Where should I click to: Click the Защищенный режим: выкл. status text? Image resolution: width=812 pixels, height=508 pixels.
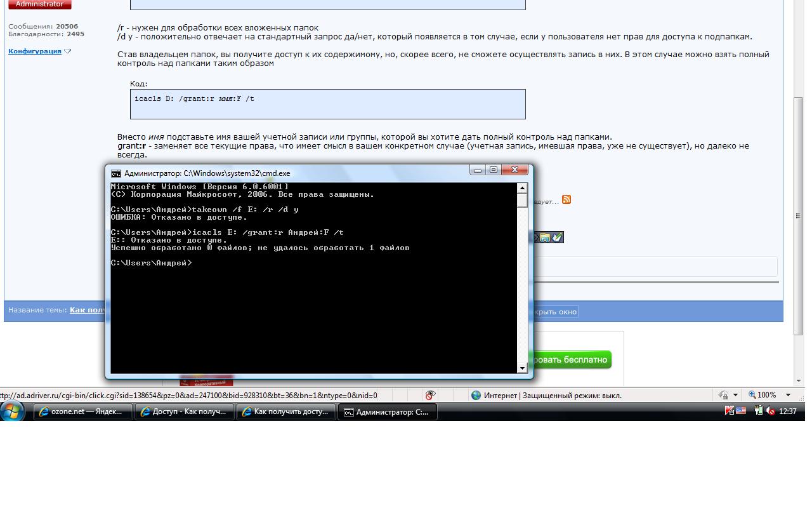pos(572,395)
